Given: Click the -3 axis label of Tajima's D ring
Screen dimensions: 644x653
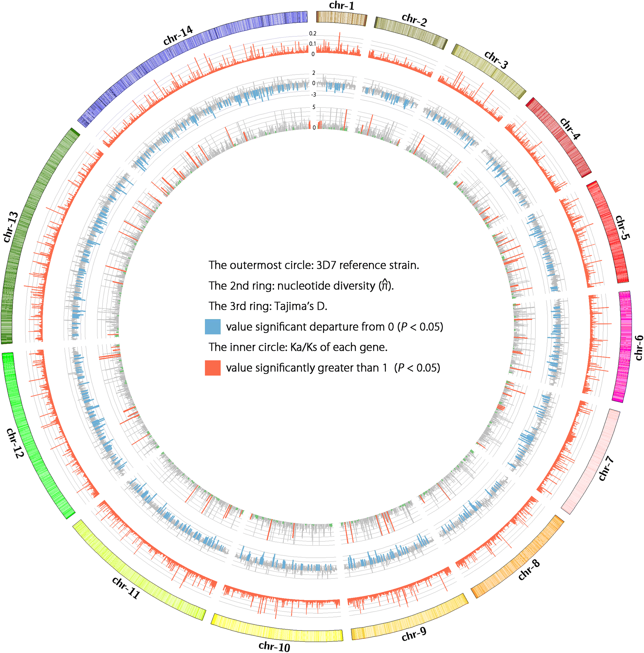Looking at the screenshot, I should 313,95.
